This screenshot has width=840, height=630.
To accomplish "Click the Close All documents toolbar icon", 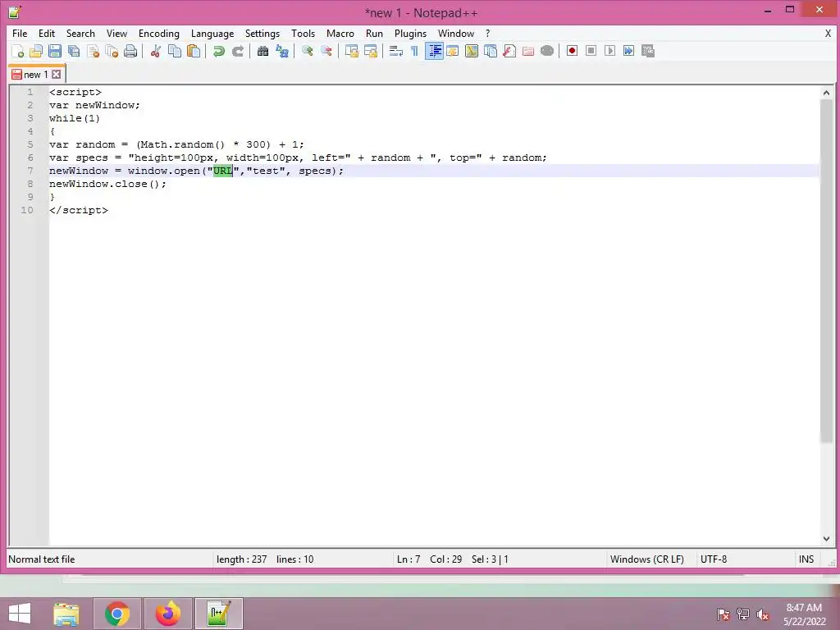I will click(x=112, y=51).
